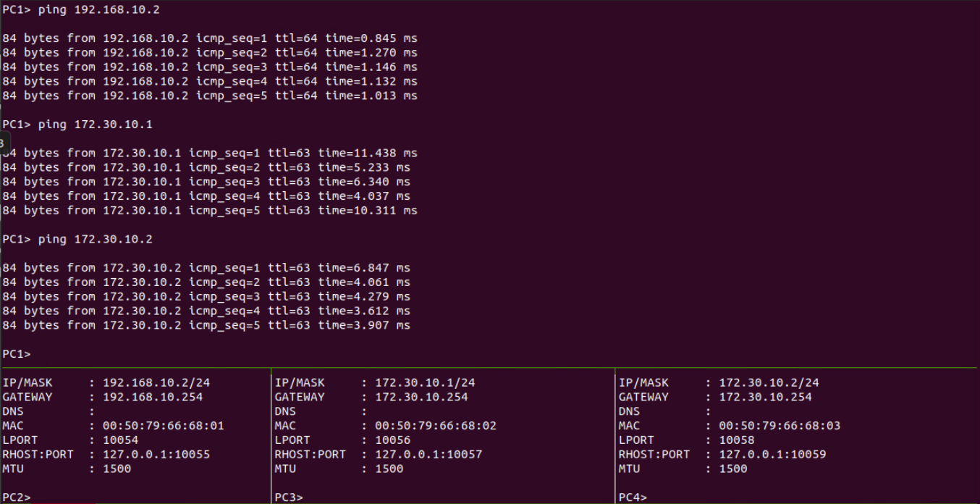Image resolution: width=980 pixels, height=504 pixels.
Task: Click MTU value 1500 in the PC2 pane
Action: pyautogui.click(x=117, y=469)
